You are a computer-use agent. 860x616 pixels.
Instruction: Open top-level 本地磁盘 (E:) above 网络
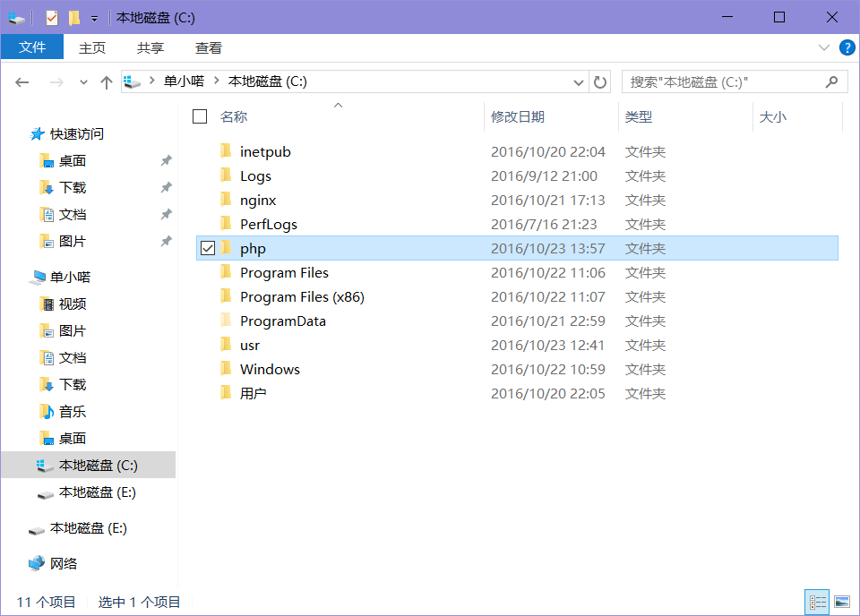[89, 527]
